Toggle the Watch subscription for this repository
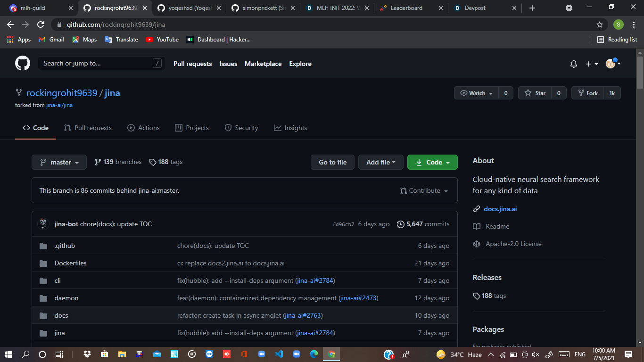This screenshot has height=362, width=644. tap(476, 93)
